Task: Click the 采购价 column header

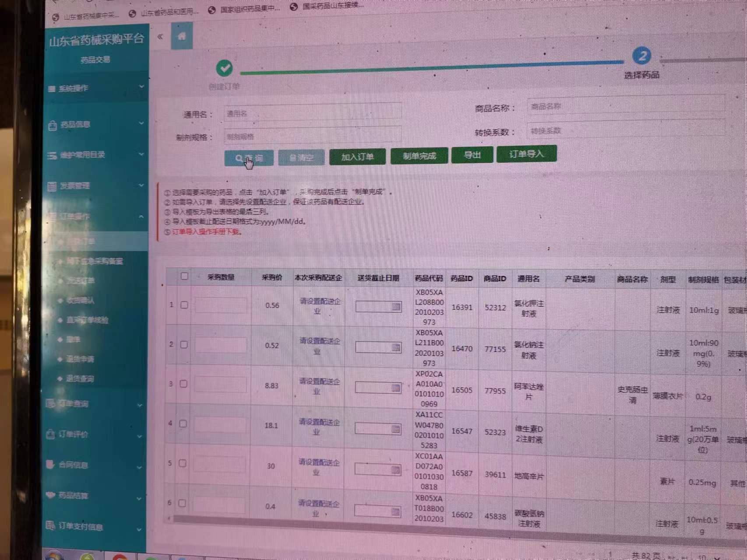Action: click(x=272, y=277)
